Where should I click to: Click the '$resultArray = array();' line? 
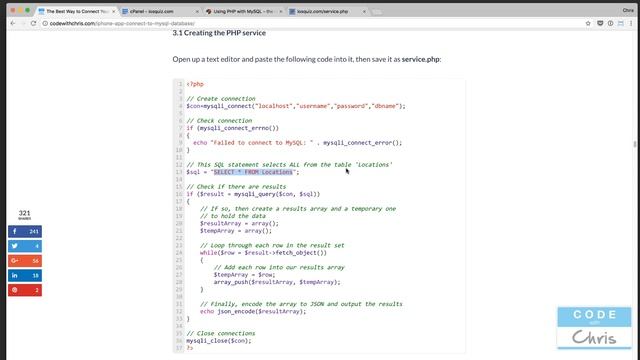pos(239,224)
